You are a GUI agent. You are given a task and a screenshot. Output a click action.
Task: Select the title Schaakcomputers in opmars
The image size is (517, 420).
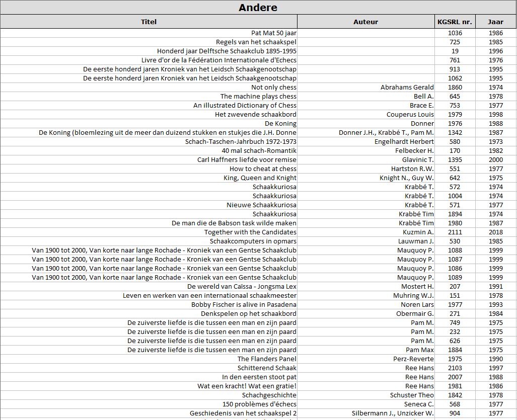pos(253,241)
